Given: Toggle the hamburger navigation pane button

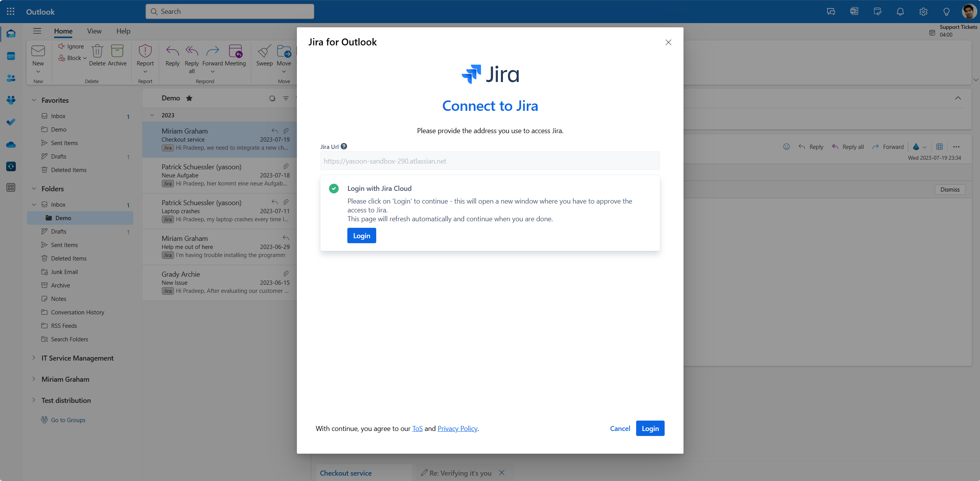Looking at the screenshot, I should (x=37, y=31).
